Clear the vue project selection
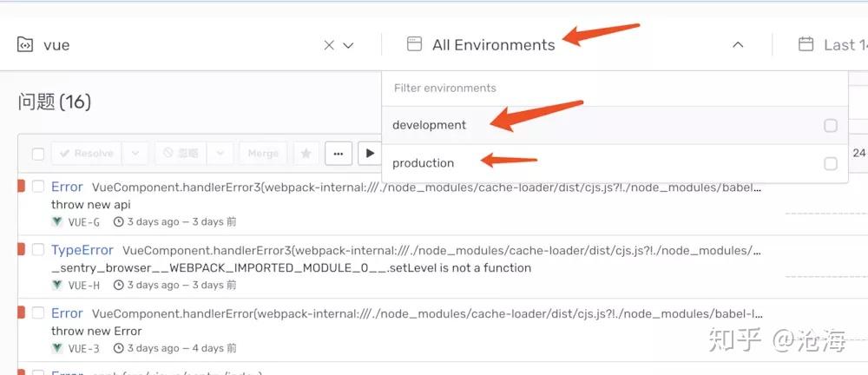Image resolution: width=868 pixels, height=375 pixels. pos(329,45)
